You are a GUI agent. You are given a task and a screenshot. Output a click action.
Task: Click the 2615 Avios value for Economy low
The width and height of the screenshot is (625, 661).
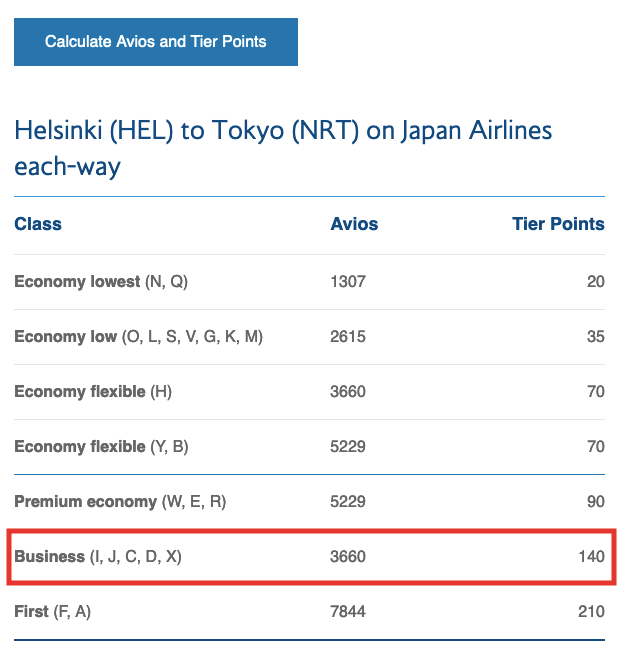click(348, 337)
